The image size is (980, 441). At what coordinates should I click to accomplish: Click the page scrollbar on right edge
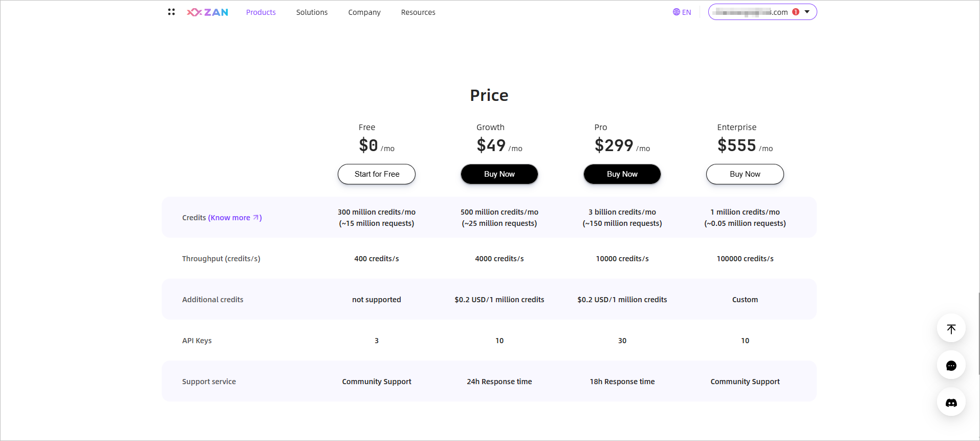click(978, 333)
